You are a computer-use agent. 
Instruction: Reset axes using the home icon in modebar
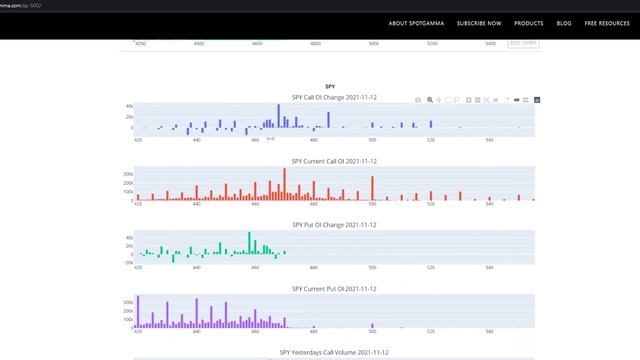click(x=495, y=100)
